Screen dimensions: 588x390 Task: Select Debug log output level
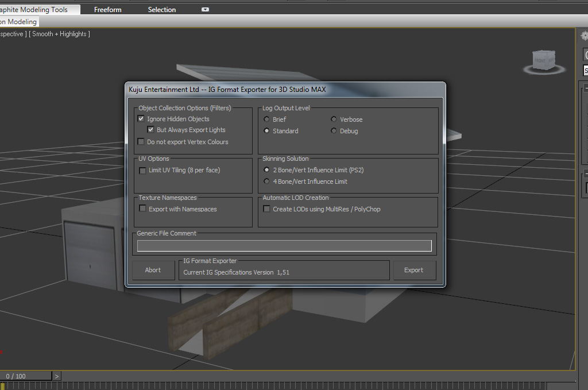point(334,131)
